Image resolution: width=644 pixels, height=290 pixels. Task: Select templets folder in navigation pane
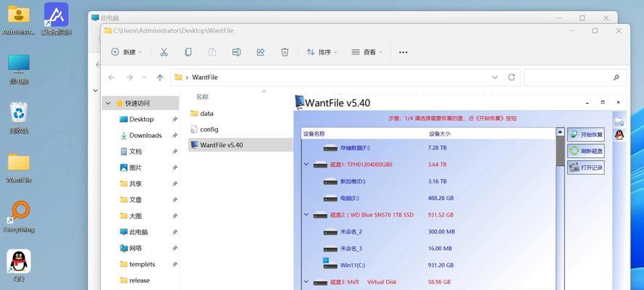[x=138, y=264]
